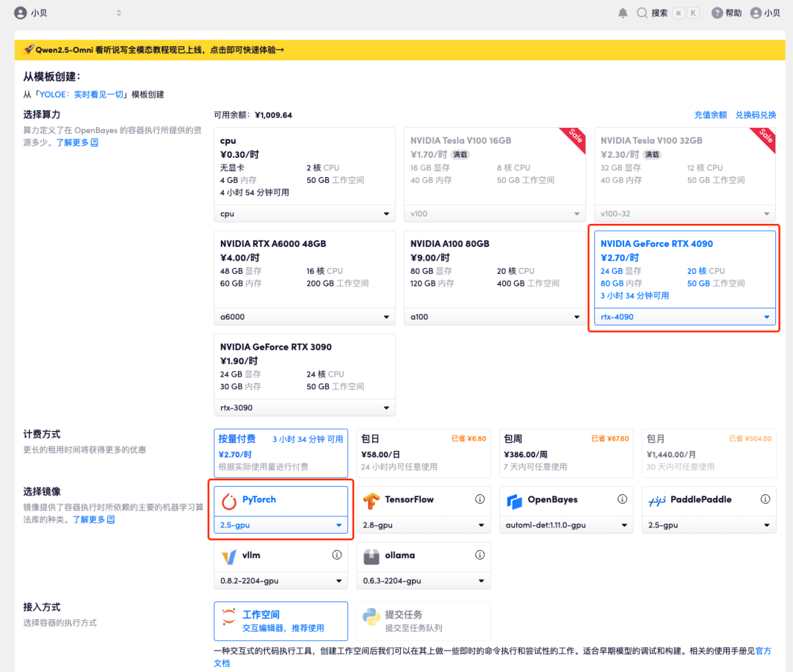Open the 帮助 help menu
This screenshot has height=672, width=793.
tap(725, 12)
